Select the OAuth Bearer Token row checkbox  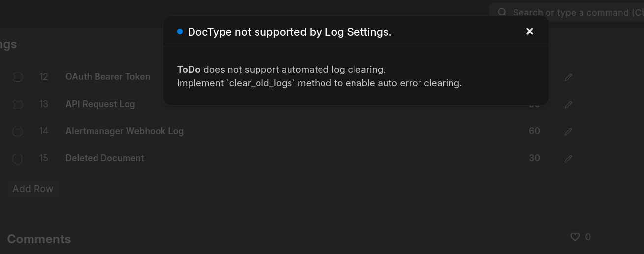click(x=18, y=77)
